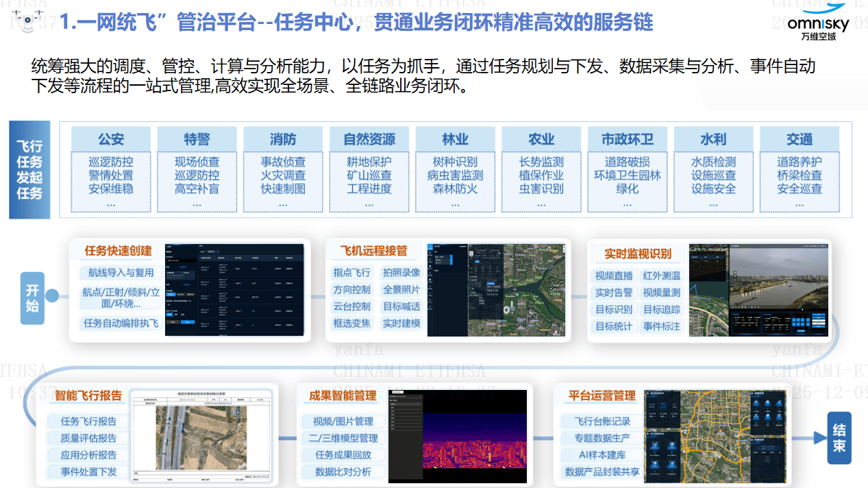The image size is (868, 488).
Task: Click the 航线导入与复用 label
Action: pos(121,273)
